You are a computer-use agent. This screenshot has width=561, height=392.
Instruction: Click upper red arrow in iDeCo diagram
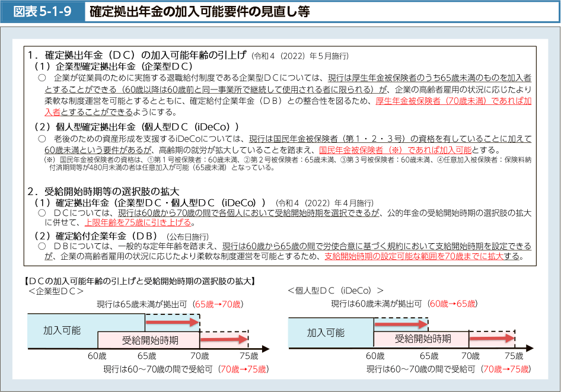(x=401, y=325)
